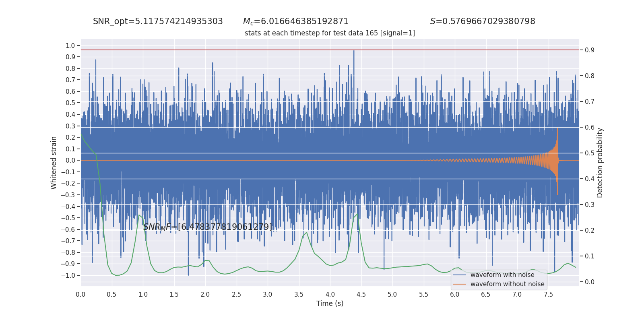Click the x-axis tick label 5.0
The image size is (644, 322).
coord(392,295)
